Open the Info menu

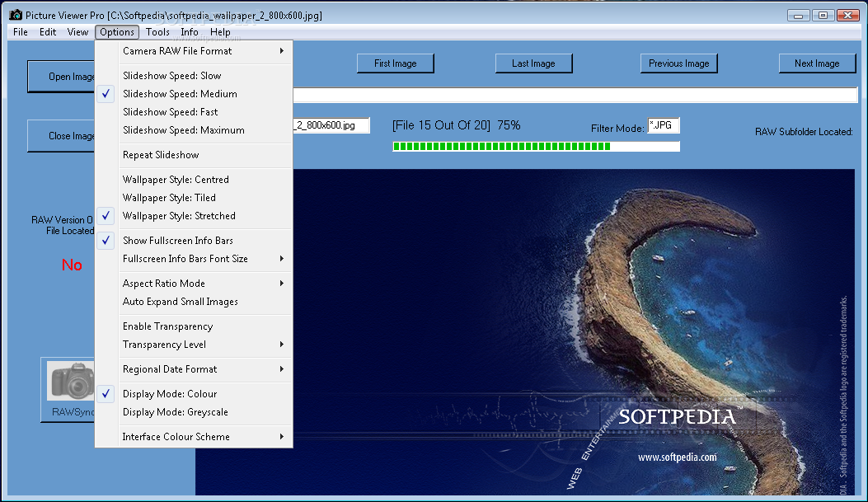pos(190,32)
